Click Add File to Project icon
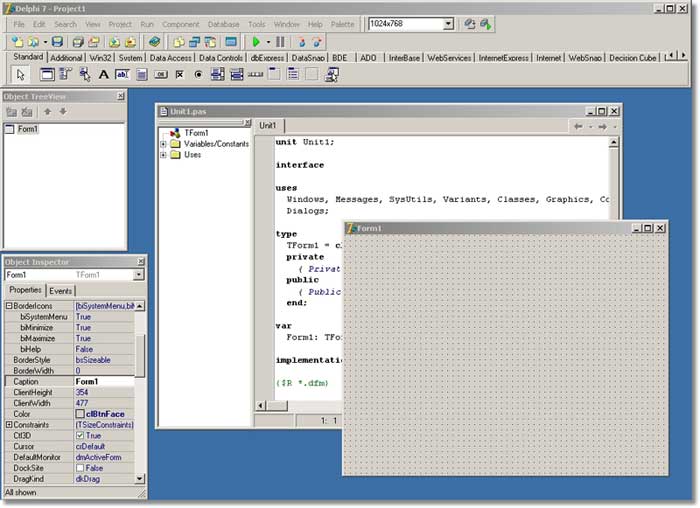This screenshot has height=508, width=700. click(x=114, y=42)
